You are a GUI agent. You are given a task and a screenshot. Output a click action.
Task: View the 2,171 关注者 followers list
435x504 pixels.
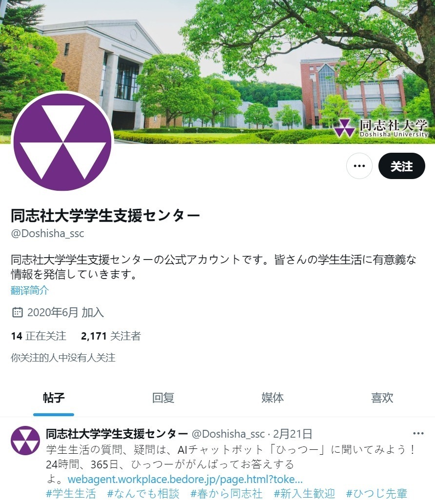(111, 336)
